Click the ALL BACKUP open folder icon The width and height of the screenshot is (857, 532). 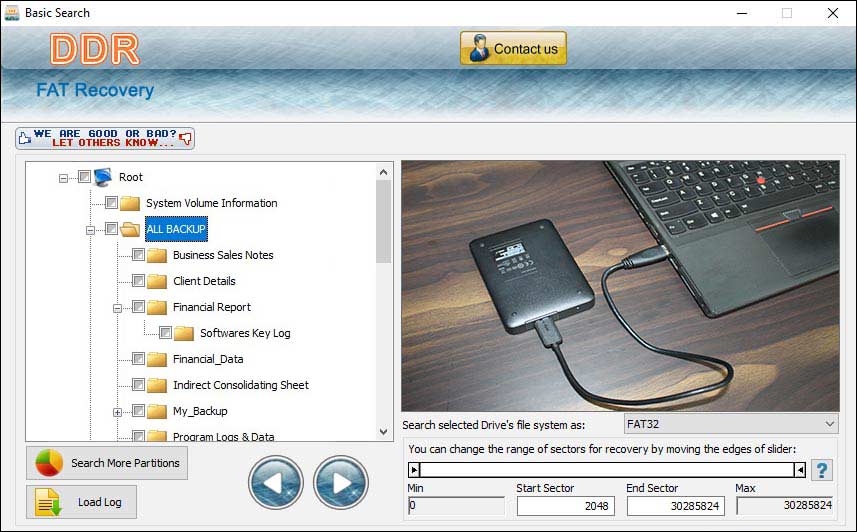pyautogui.click(x=130, y=229)
